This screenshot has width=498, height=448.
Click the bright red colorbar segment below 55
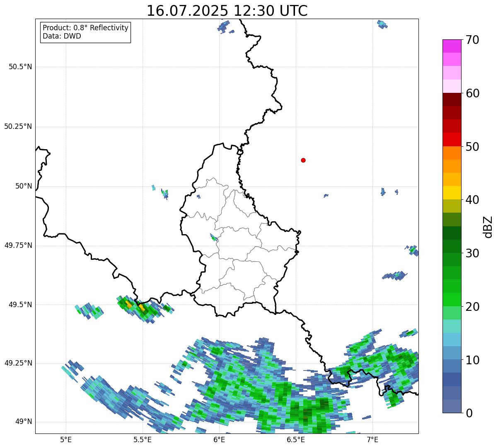[452, 140]
